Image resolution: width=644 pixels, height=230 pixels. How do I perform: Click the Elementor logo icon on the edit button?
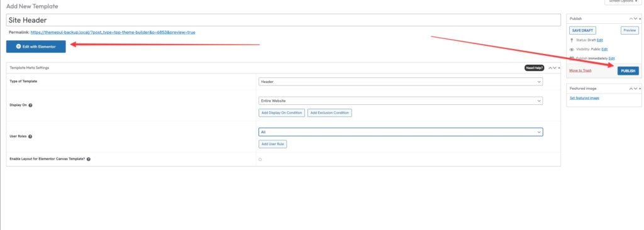(x=18, y=47)
